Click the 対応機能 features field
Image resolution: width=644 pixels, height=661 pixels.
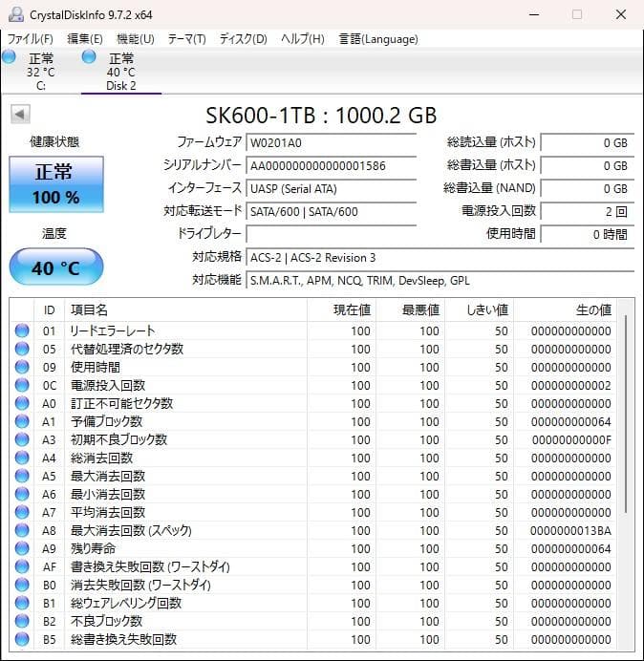[x=440, y=280]
